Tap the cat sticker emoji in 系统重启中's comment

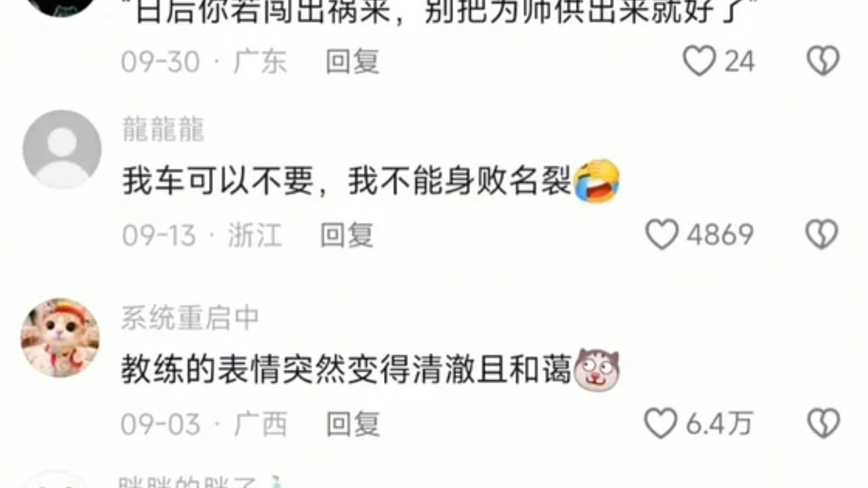click(597, 370)
